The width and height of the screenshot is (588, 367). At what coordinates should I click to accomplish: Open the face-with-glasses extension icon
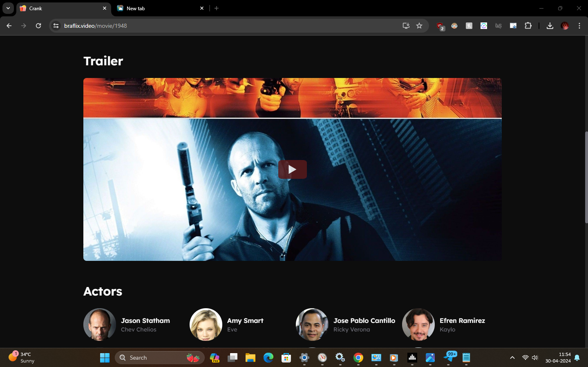454,26
